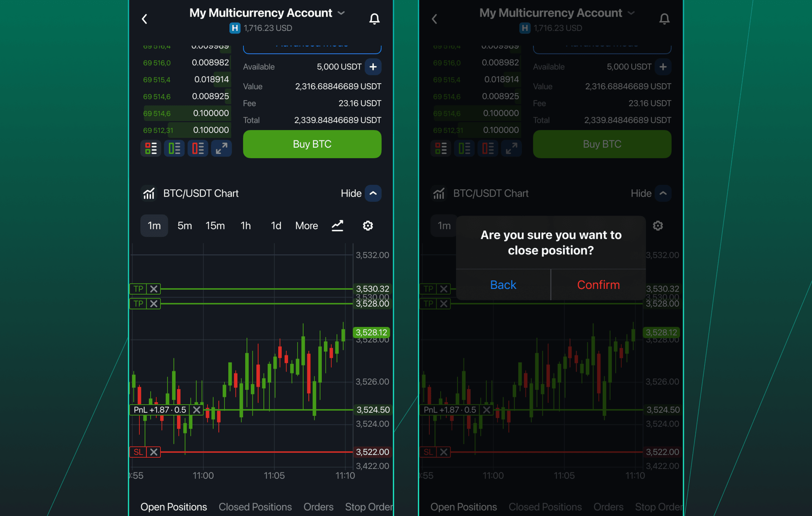Viewport: 812px width, 516px height.
Task: Add funds with the plus next to Available
Action: click(x=373, y=66)
